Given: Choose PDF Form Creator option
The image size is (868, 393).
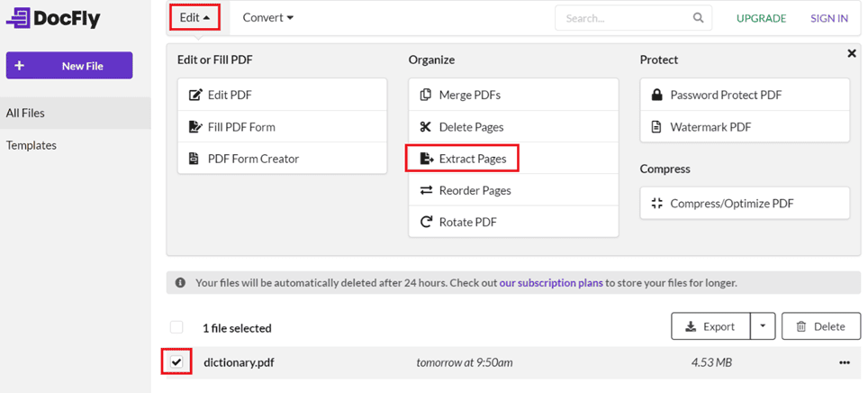Looking at the screenshot, I should point(283,159).
